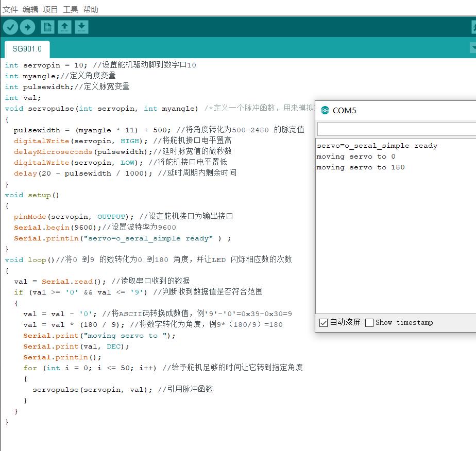Open the tab dropdown arrow at the right of the tab bar
Viewport: 476px width, 451px height.
pos(473,47)
